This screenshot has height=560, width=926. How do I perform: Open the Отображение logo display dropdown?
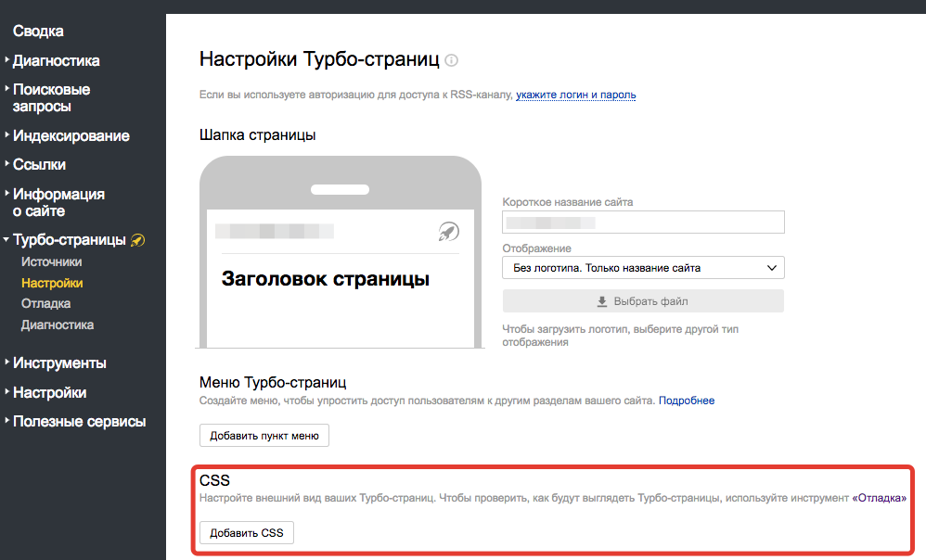[x=644, y=266]
